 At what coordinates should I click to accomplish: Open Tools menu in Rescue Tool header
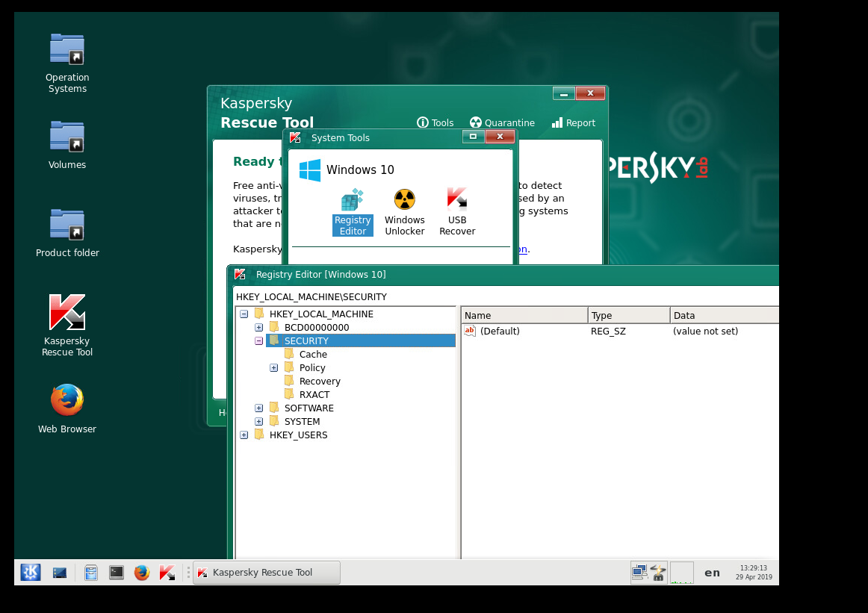click(435, 123)
